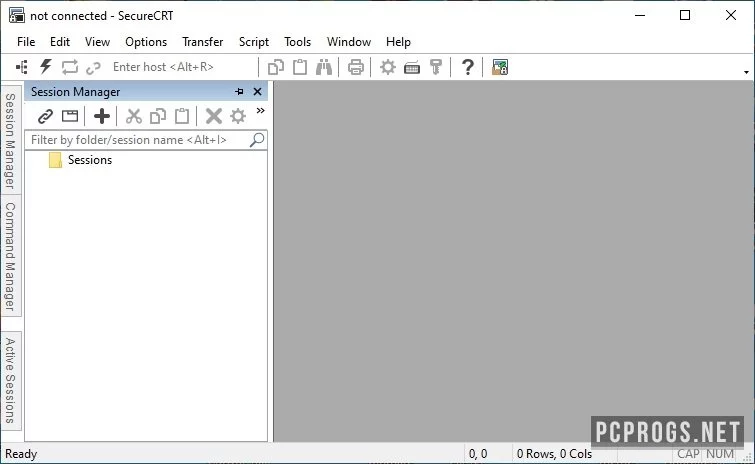Viewport: 755px width, 464px height.
Task: Click the Properties gear in Session Manager
Action: click(x=238, y=116)
